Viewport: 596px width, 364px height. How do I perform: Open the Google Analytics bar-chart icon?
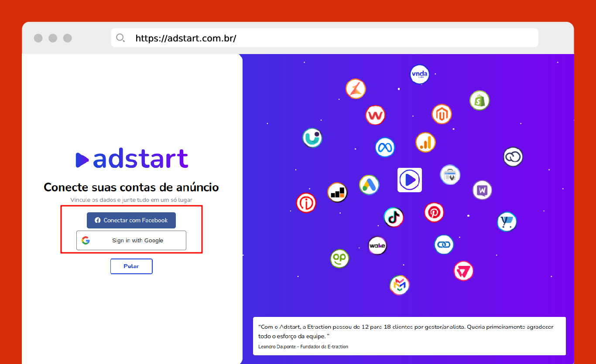(425, 142)
